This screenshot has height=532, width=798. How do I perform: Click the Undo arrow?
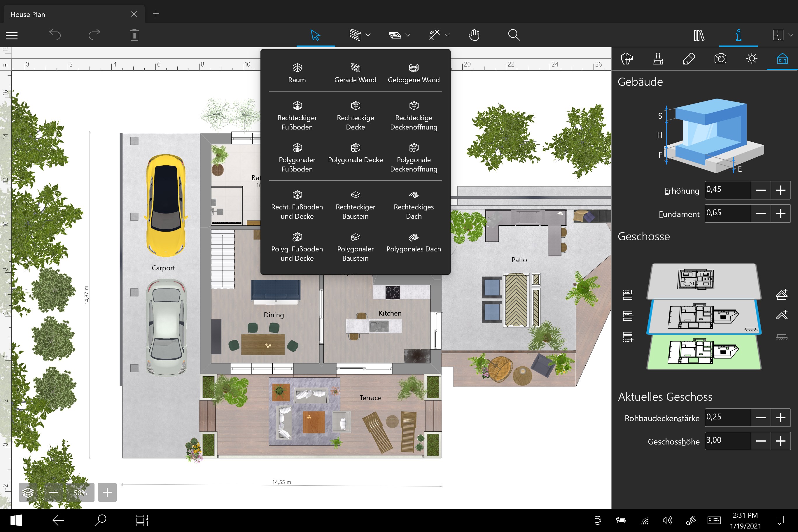(55, 34)
